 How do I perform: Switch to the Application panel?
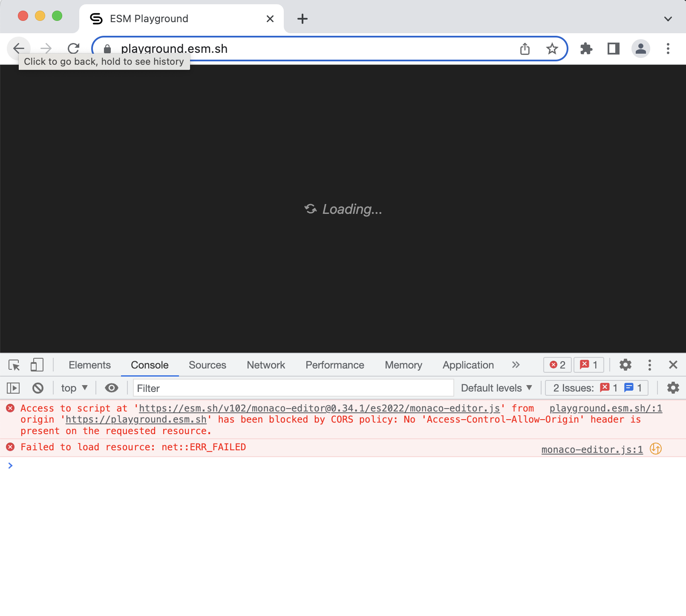(467, 365)
